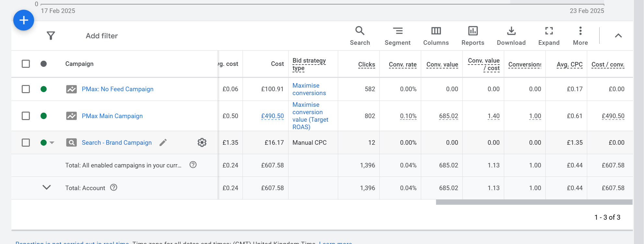The width and height of the screenshot is (644, 244).
Task: Collapse the chart with the up chevron
Action: tap(618, 36)
